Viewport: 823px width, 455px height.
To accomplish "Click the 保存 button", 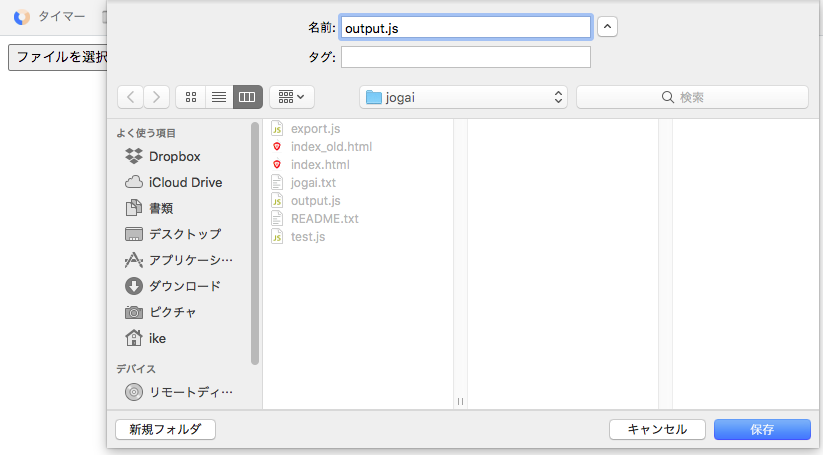I will (x=762, y=429).
